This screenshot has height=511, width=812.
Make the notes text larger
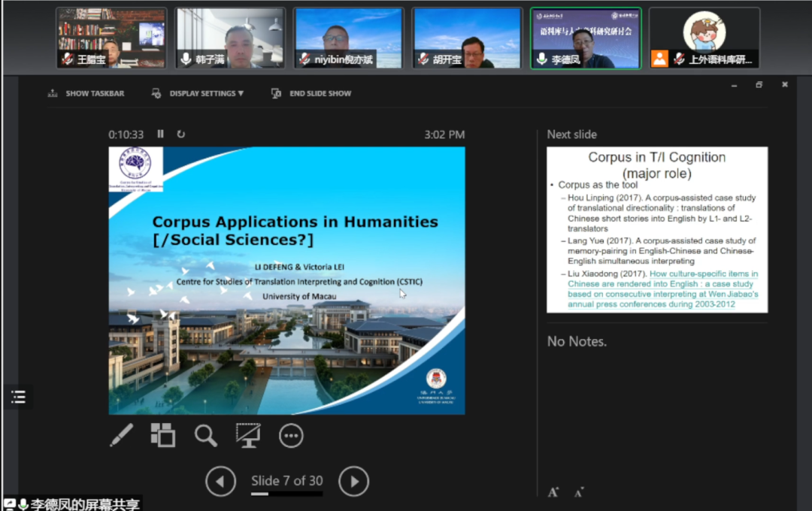[553, 492]
